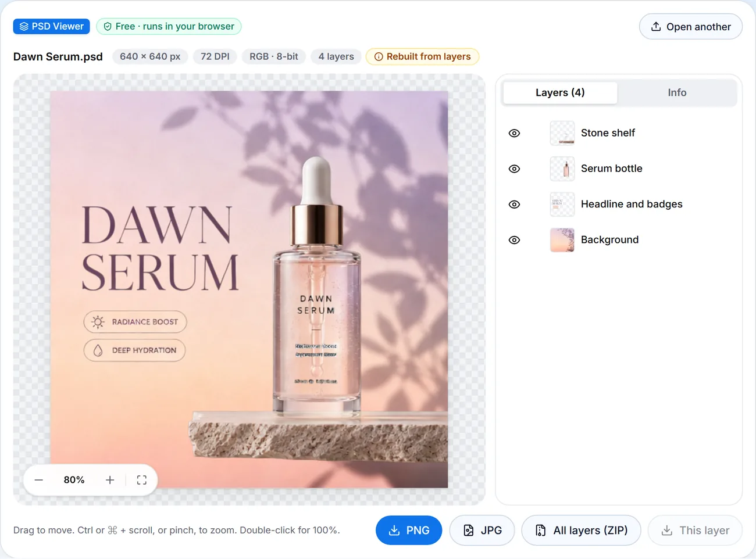Screen dimensions: 756x559
Task: Click the Dawn Serum.psd file name
Action: 58,57
